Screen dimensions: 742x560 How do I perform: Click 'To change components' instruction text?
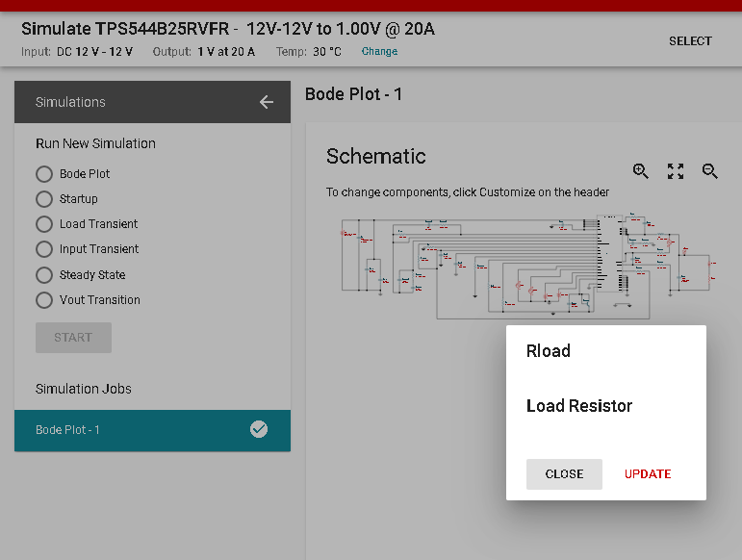pyautogui.click(x=467, y=192)
